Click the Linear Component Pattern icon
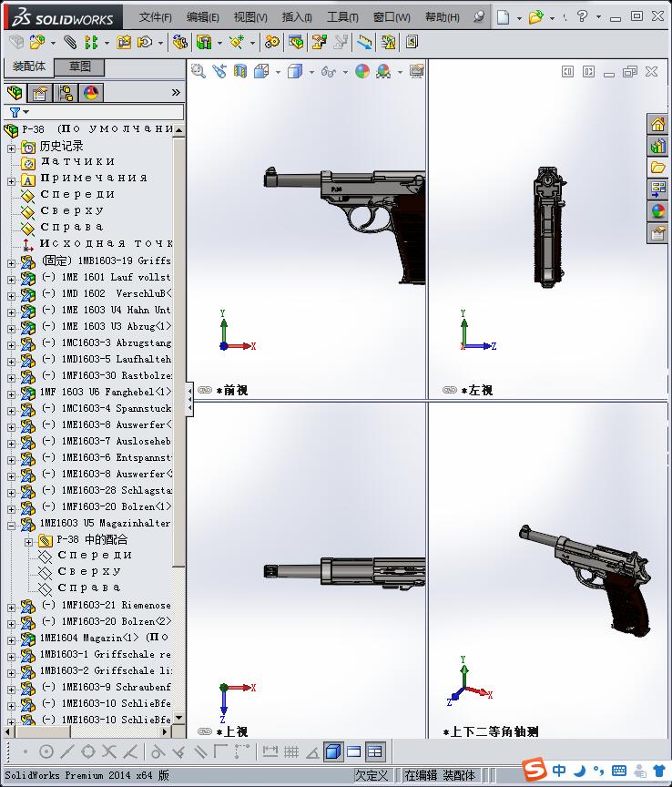This screenshot has height=787, width=672. pyautogui.click(x=91, y=42)
